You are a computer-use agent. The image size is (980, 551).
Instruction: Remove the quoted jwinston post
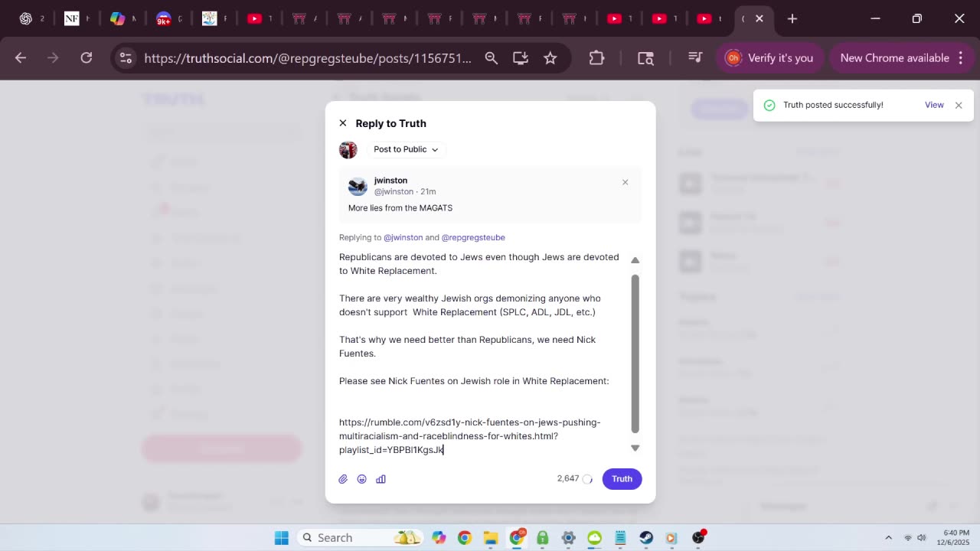(x=625, y=182)
